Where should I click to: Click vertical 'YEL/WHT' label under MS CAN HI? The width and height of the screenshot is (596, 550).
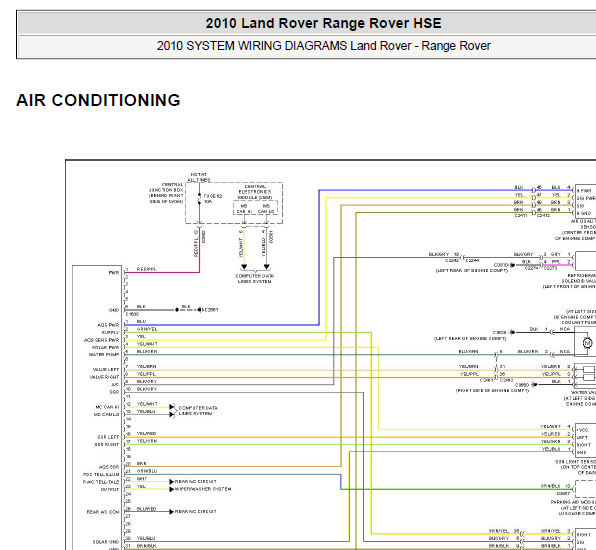tap(241, 247)
